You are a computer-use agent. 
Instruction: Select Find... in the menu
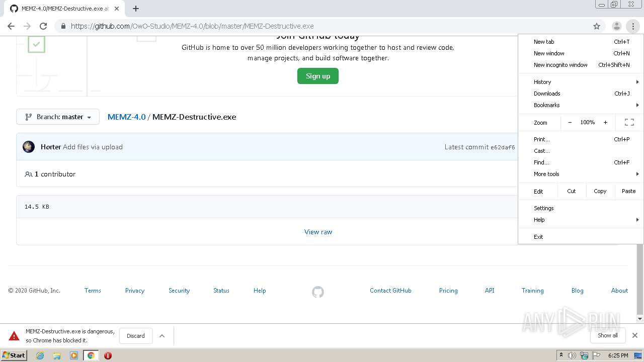click(x=581, y=162)
